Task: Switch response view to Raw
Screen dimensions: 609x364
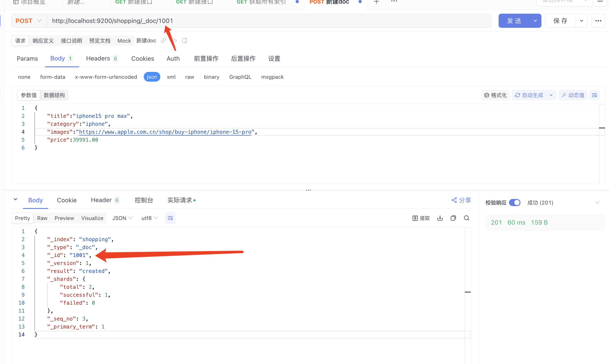Action: pyautogui.click(x=42, y=218)
